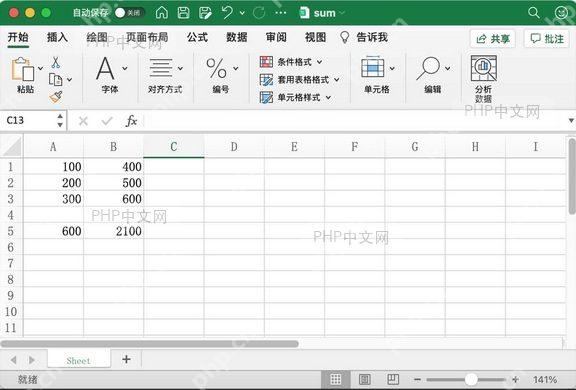Select the Format Painter brush
Viewport: 576px width, 390px height.
tap(56, 97)
